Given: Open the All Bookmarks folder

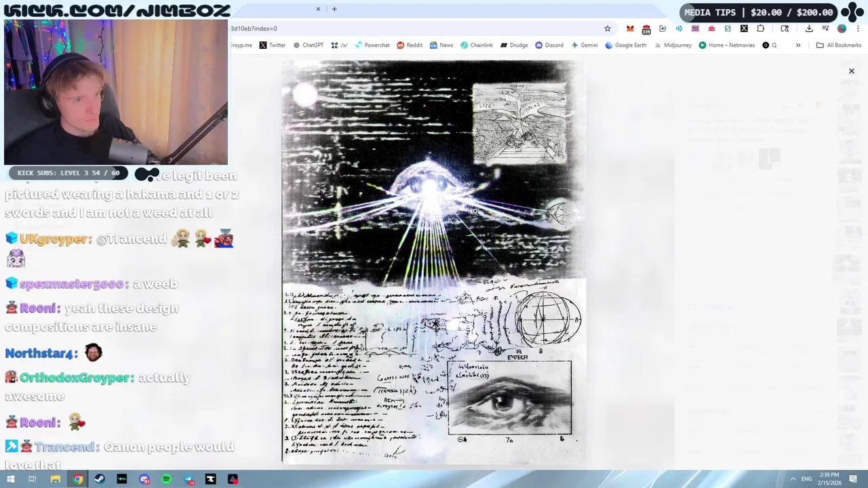Looking at the screenshot, I should pyautogui.click(x=839, y=45).
